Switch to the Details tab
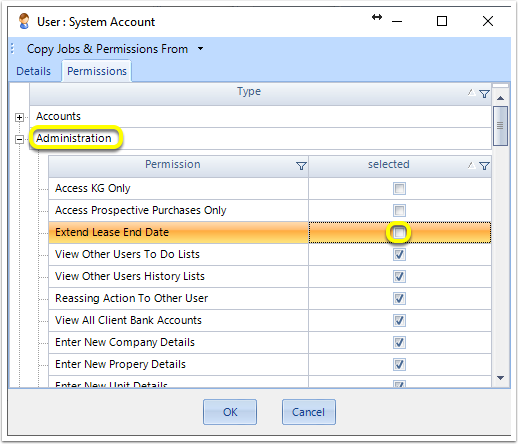The image size is (518, 444). (x=33, y=71)
